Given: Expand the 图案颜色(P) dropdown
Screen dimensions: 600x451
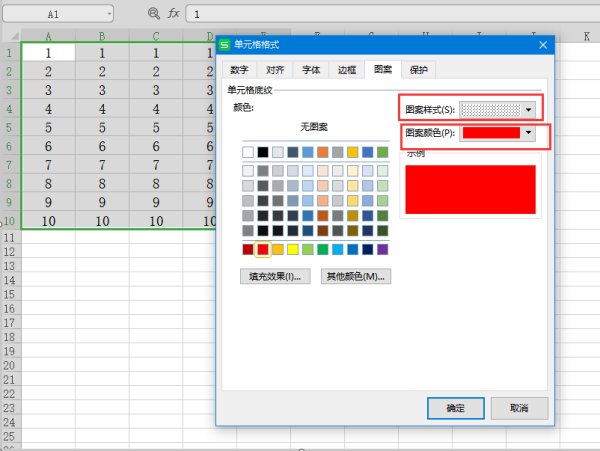Looking at the screenshot, I should (528, 133).
